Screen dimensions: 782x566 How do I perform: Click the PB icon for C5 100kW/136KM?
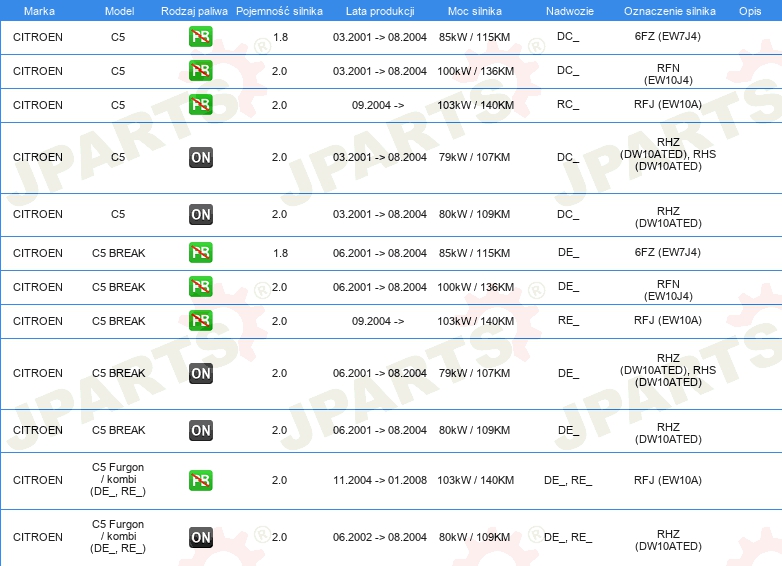pyautogui.click(x=200, y=71)
